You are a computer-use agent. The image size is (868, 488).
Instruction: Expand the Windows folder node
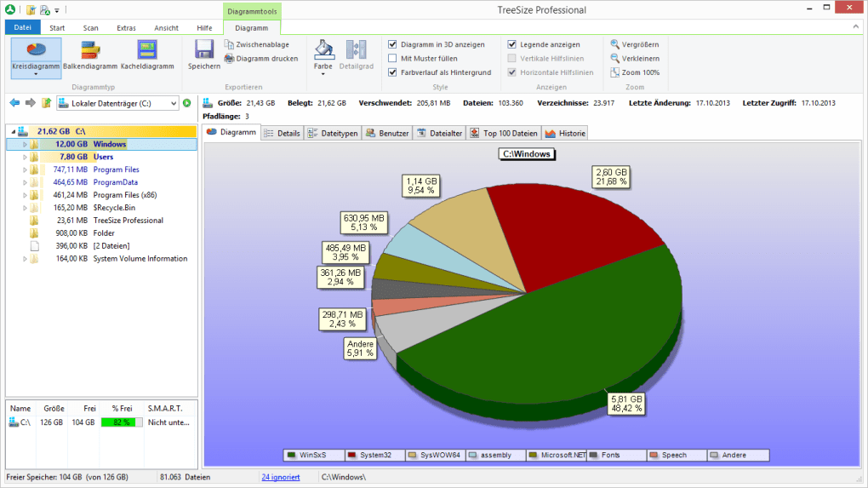pos(25,144)
